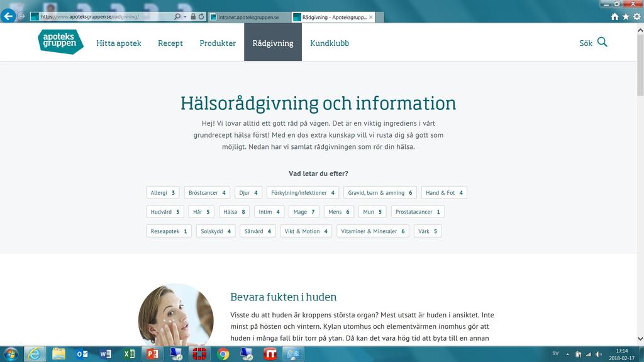
Task: Open Hitta apotek menu item
Action: point(119,43)
